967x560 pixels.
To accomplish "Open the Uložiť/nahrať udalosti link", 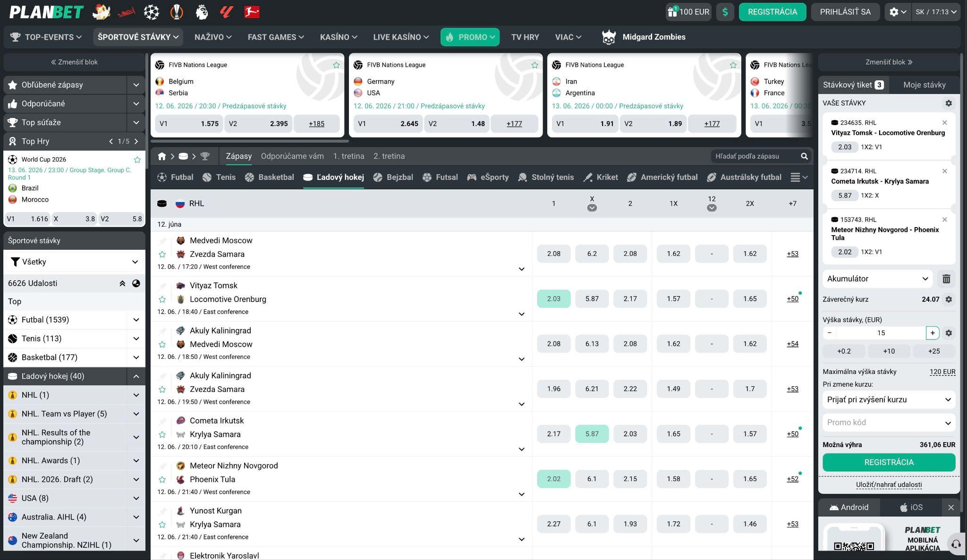I will coord(889,484).
